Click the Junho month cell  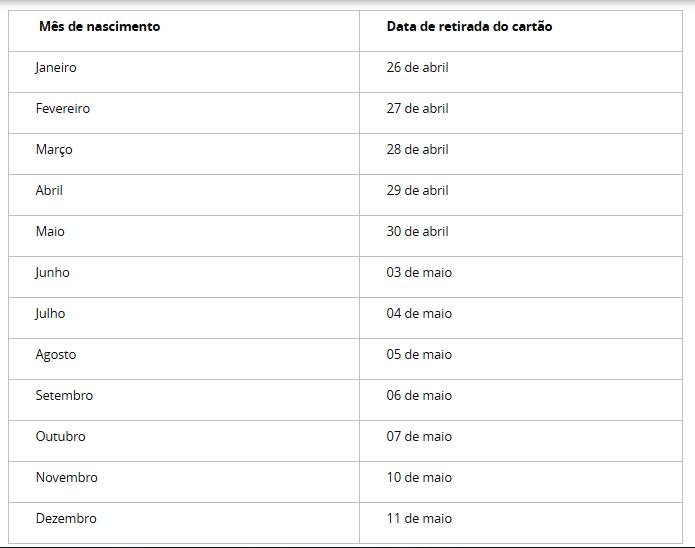pyautogui.click(x=52, y=273)
